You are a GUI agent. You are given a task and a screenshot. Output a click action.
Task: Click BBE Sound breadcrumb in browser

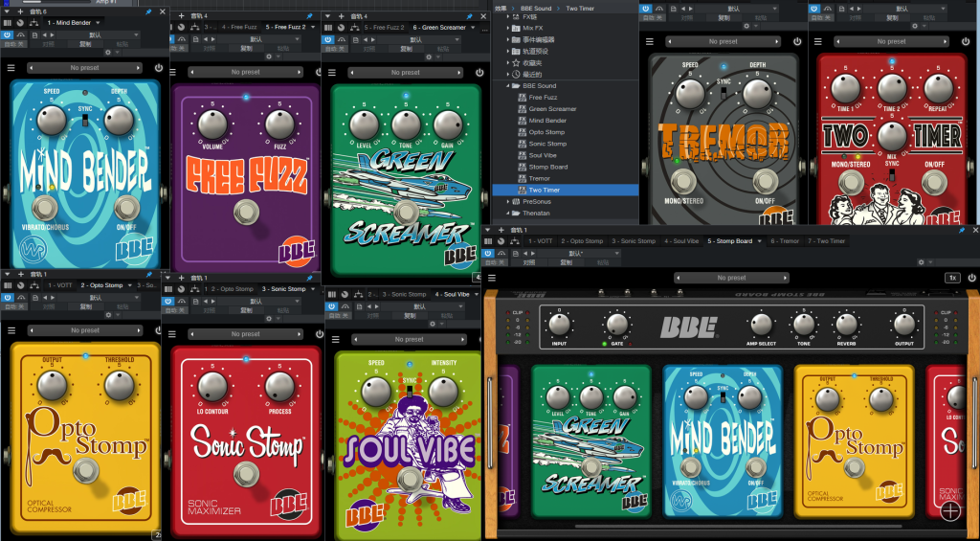tap(536, 8)
